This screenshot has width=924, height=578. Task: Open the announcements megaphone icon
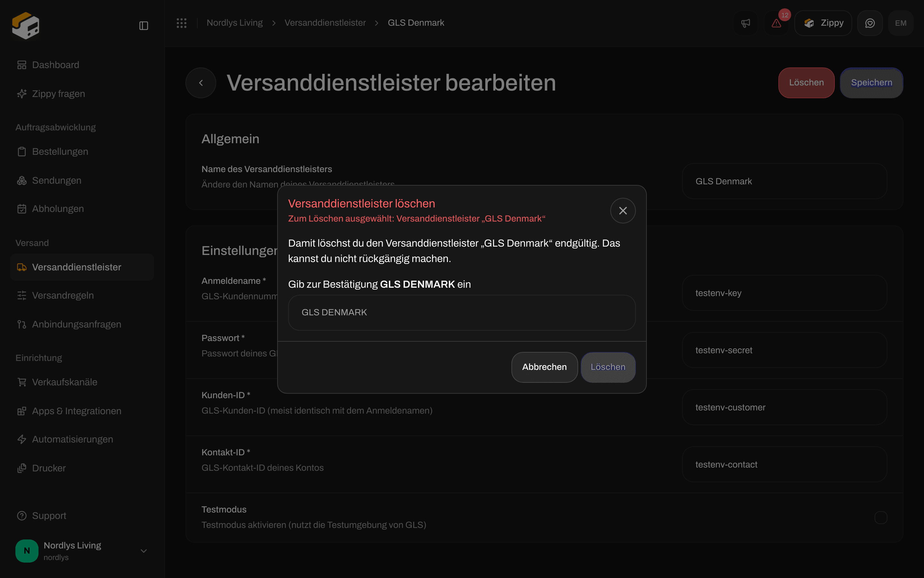click(745, 23)
